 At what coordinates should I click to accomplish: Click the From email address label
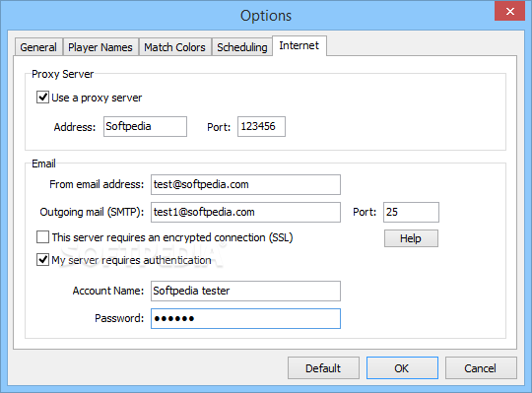97,184
